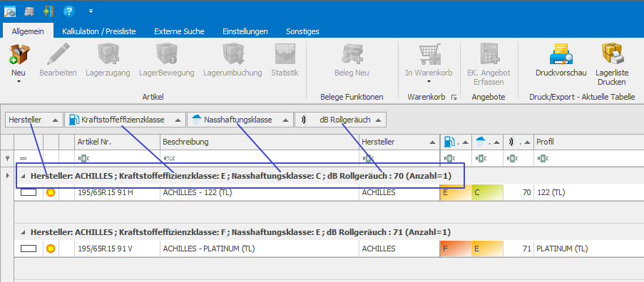Click Lagerliste Drucken icon
Screen dimensions: 644x282
click(x=612, y=54)
